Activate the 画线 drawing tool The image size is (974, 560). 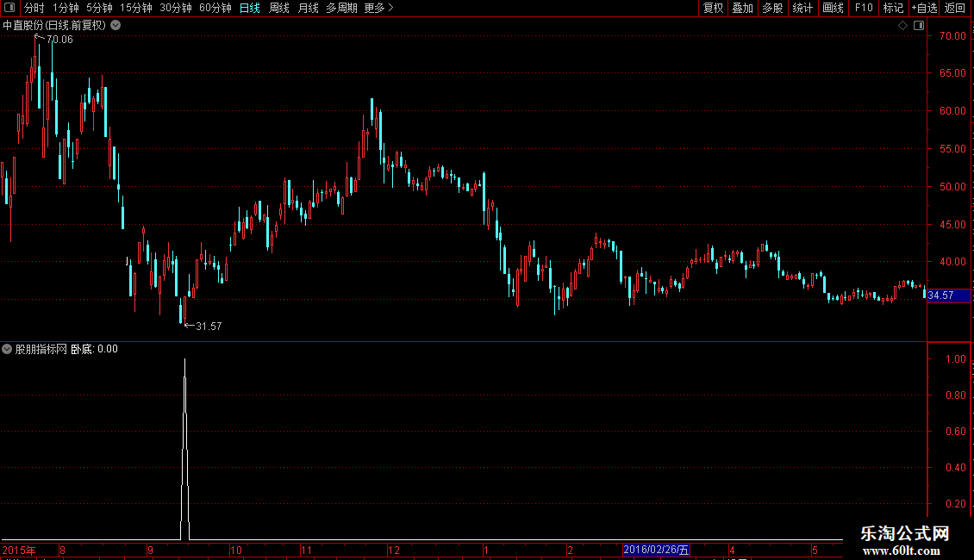833,8
